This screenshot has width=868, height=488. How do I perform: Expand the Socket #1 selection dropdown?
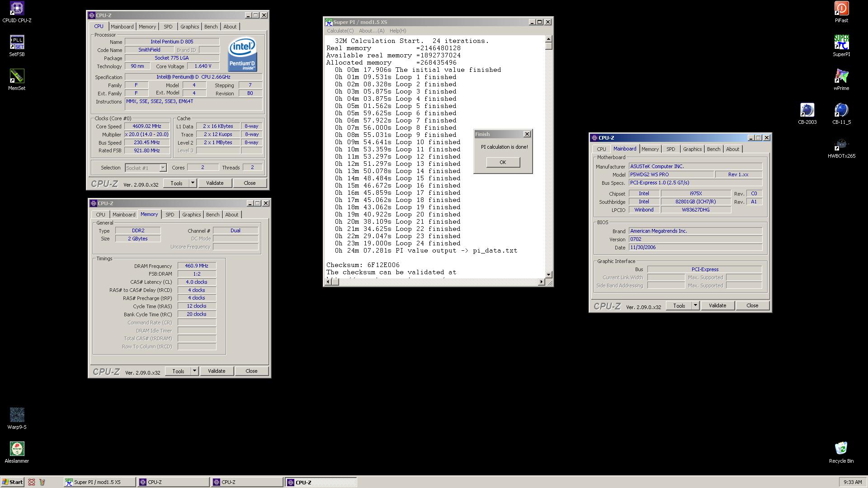pos(163,168)
